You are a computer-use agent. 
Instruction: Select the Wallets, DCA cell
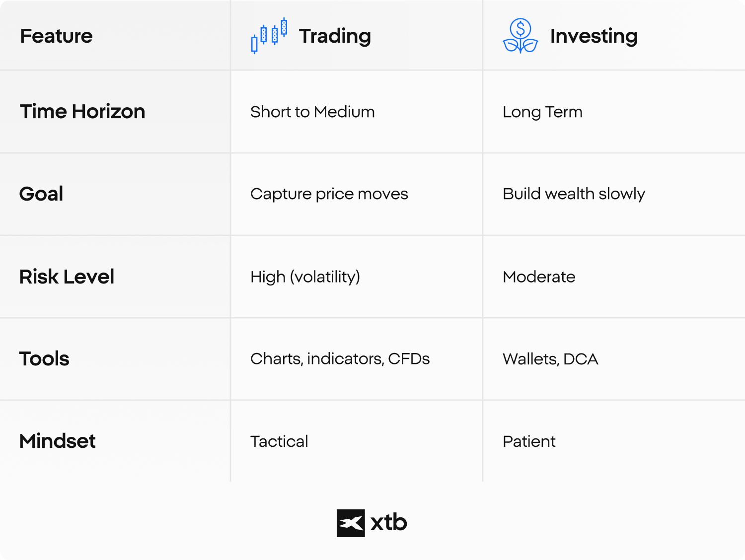click(x=550, y=358)
